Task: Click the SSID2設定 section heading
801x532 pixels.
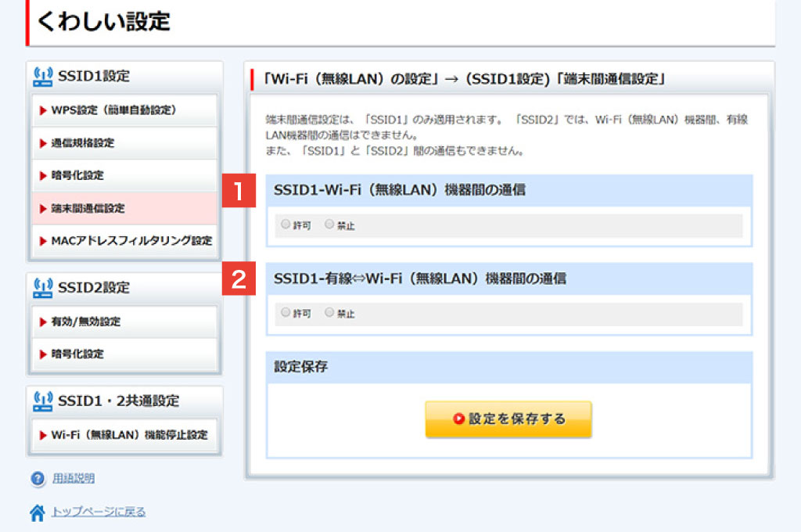Action: pos(94,288)
